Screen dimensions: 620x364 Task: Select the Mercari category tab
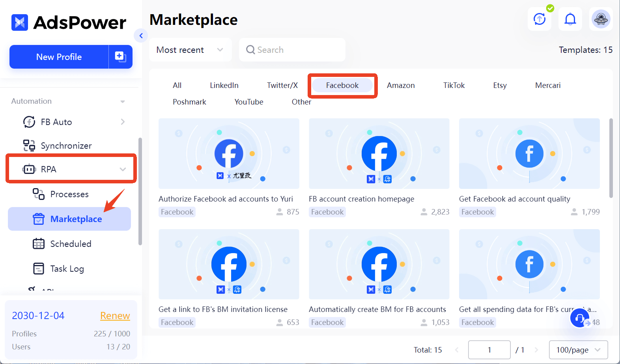coord(548,85)
